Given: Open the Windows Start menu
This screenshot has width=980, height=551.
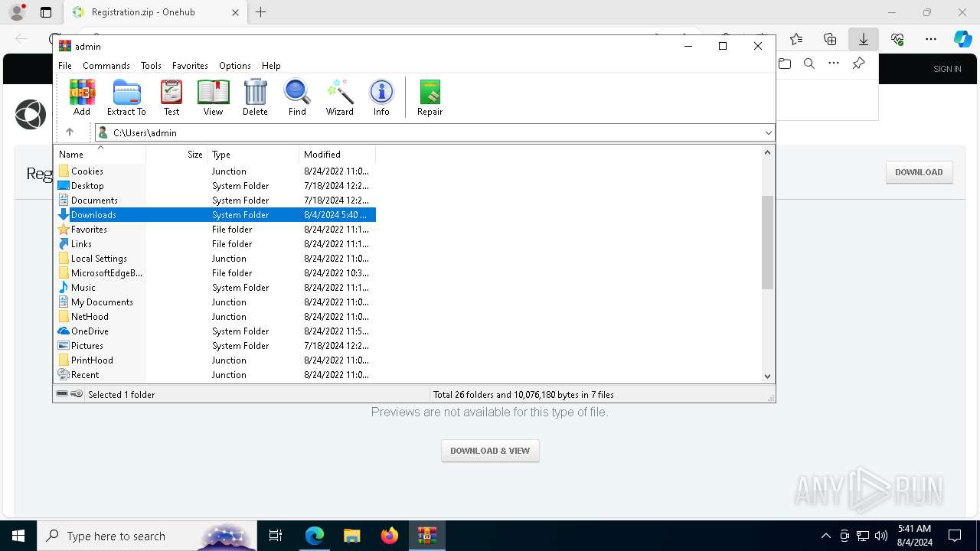Looking at the screenshot, I should [x=18, y=536].
